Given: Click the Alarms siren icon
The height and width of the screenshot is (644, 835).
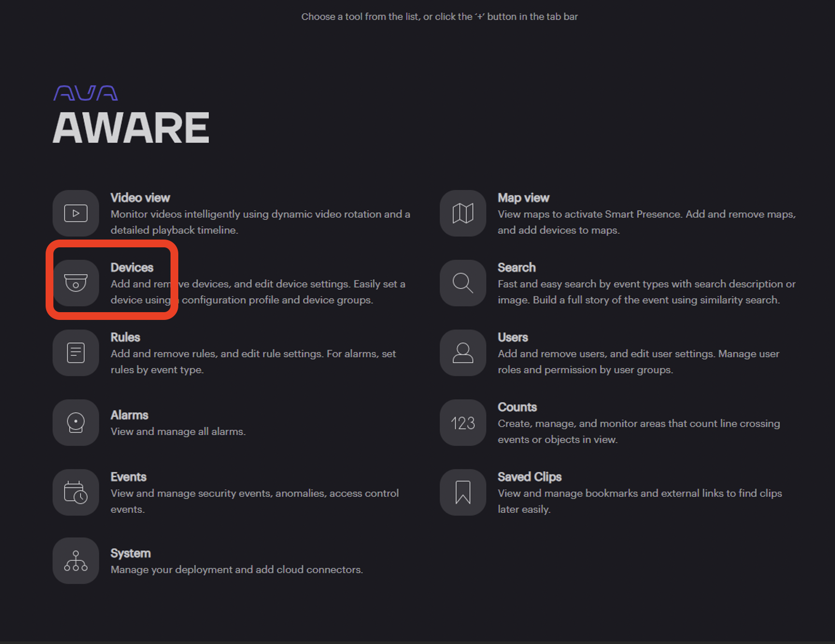Looking at the screenshot, I should tap(76, 423).
